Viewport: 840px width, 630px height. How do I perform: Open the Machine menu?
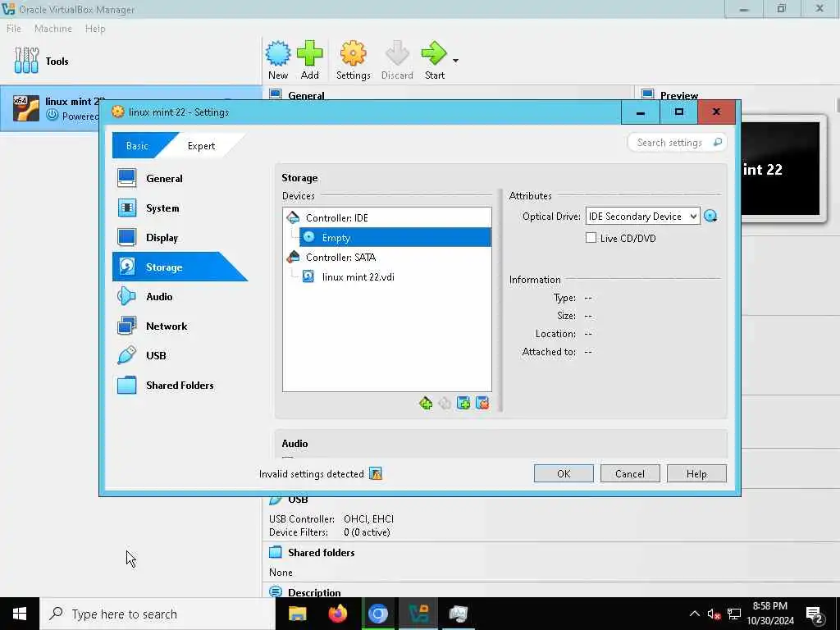click(x=53, y=29)
